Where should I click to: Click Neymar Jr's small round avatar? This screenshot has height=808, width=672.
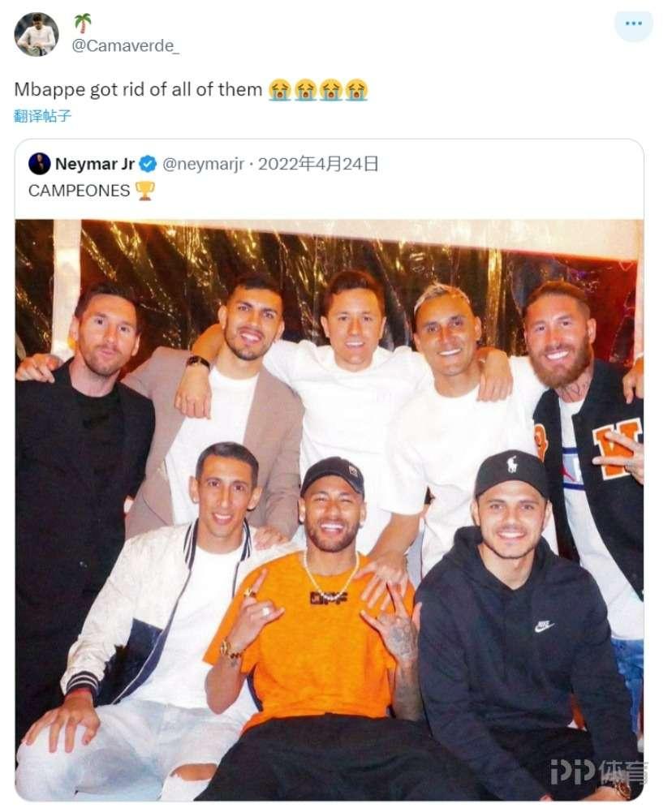[40, 164]
